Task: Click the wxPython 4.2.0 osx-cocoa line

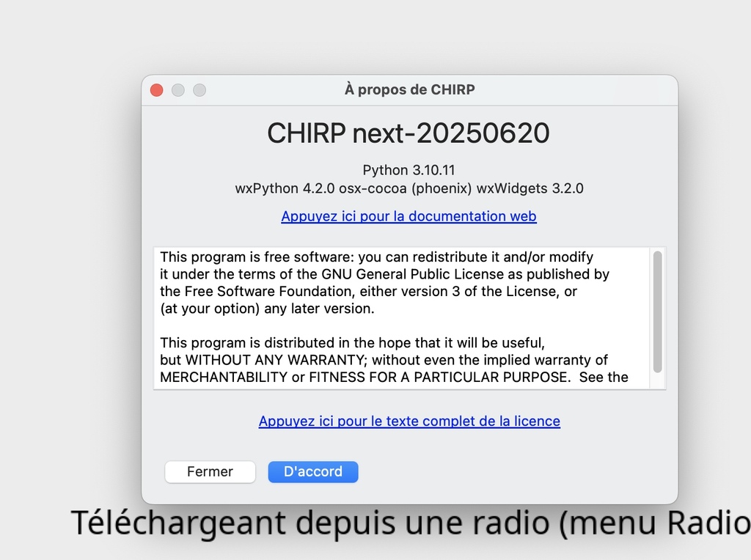Action: pyautogui.click(x=409, y=188)
